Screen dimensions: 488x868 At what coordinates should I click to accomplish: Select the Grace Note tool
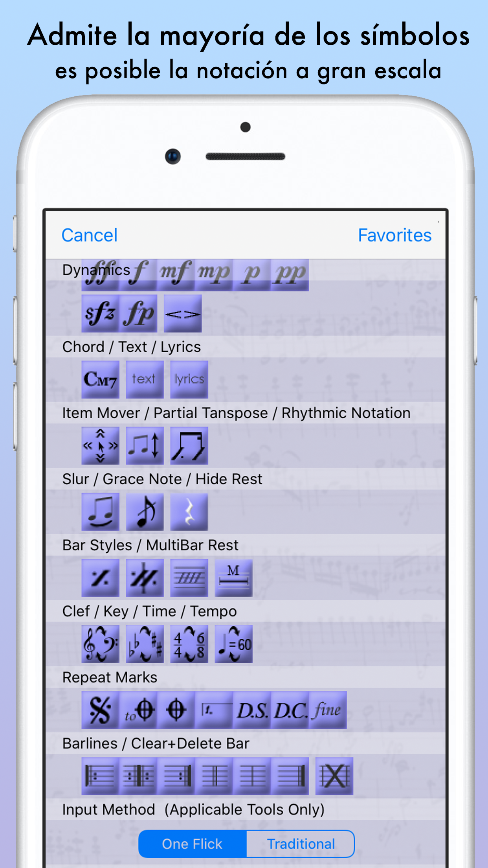point(145,511)
